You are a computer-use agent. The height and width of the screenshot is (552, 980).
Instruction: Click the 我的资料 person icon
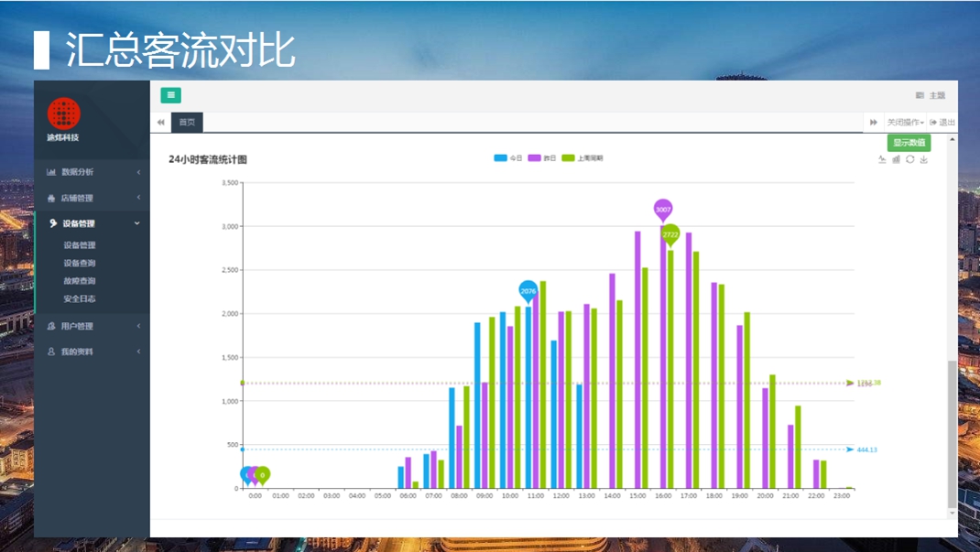click(x=51, y=352)
